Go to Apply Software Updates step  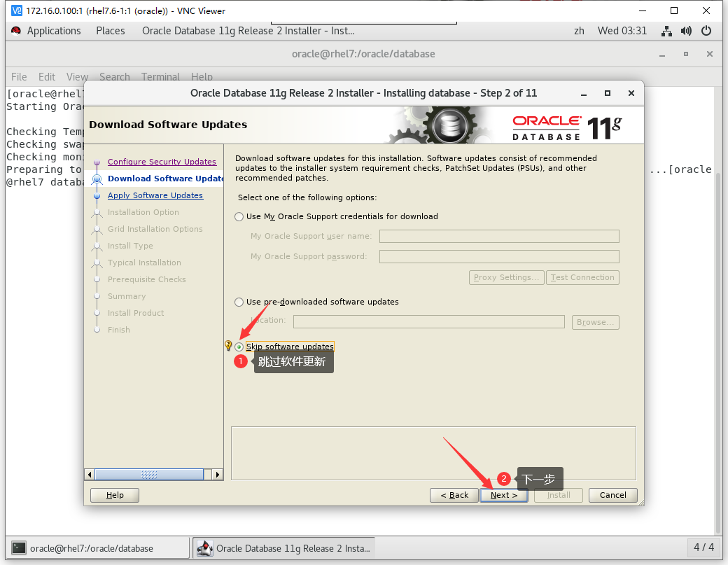(155, 195)
